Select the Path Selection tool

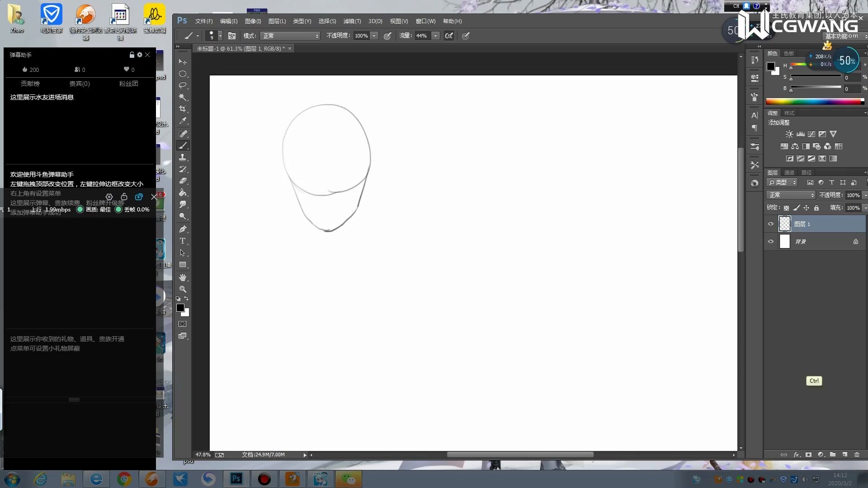(x=183, y=253)
